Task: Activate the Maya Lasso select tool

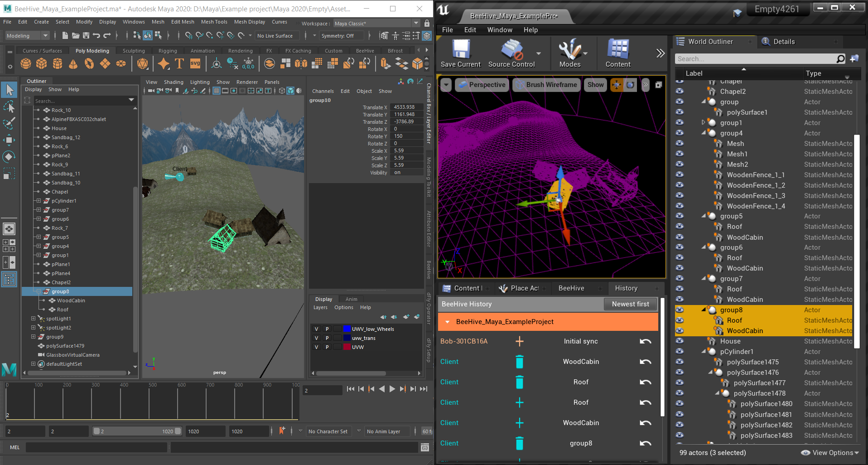Action: click(x=9, y=107)
